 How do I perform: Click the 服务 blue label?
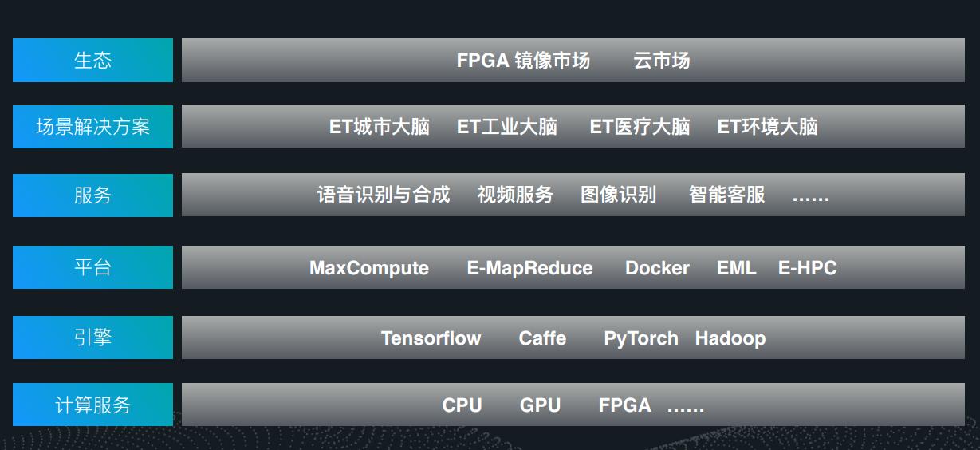coord(92,195)
